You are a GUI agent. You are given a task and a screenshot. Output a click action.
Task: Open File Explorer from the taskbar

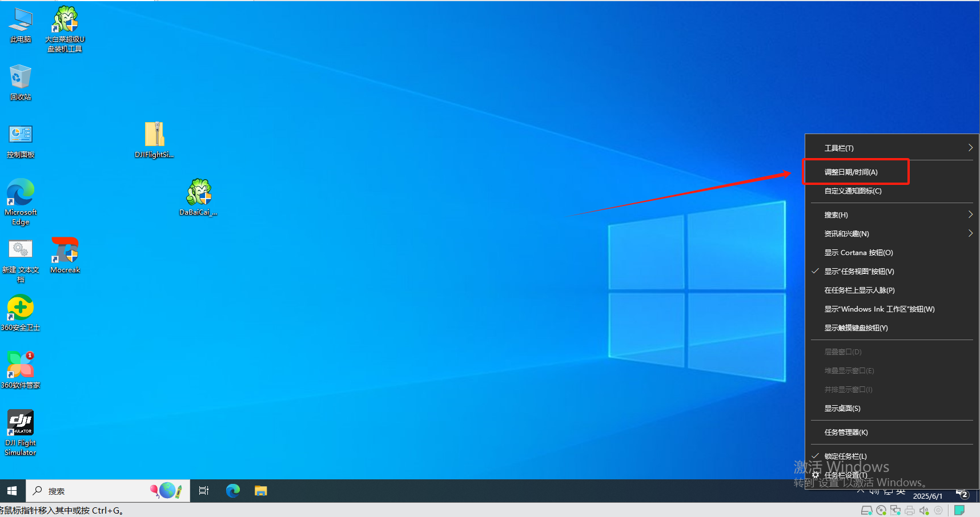[261, 491]
